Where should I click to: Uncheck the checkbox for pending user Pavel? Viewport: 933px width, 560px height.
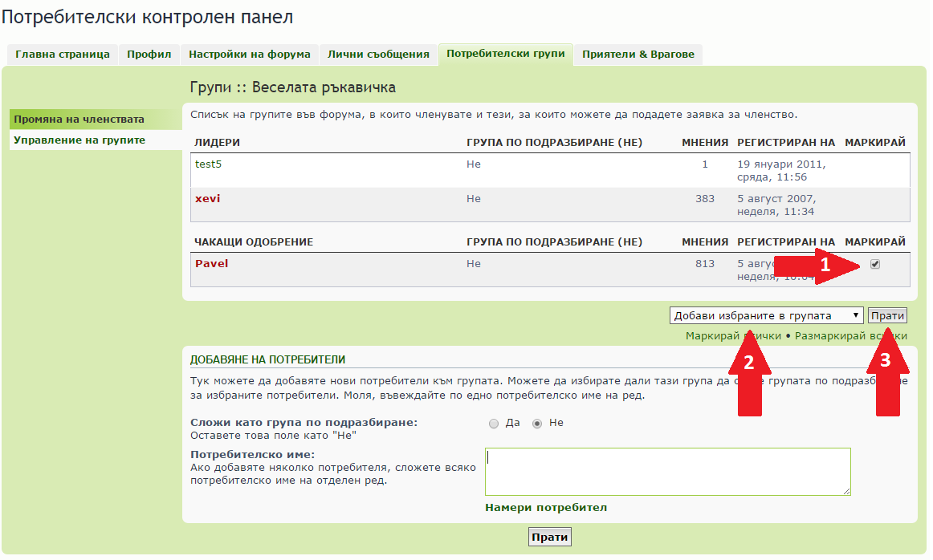tap(875, 265)
